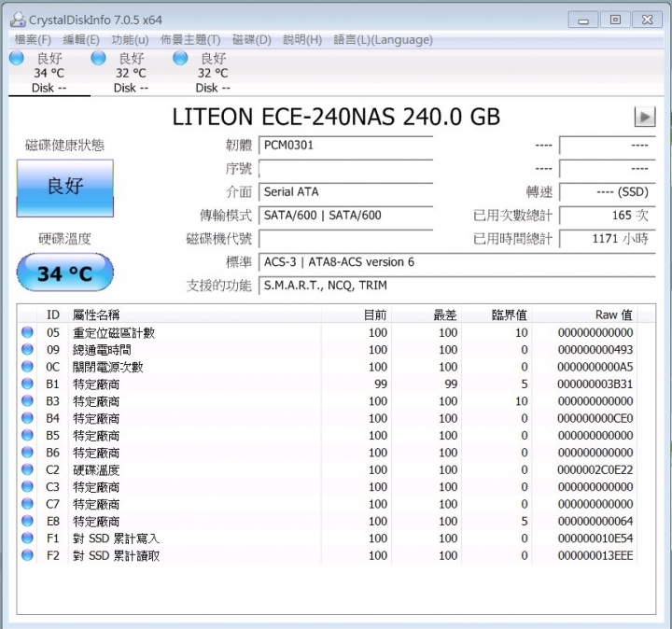672x629 pixels.
Task: Click the next disk arrow button
Action: click(645, 117)
